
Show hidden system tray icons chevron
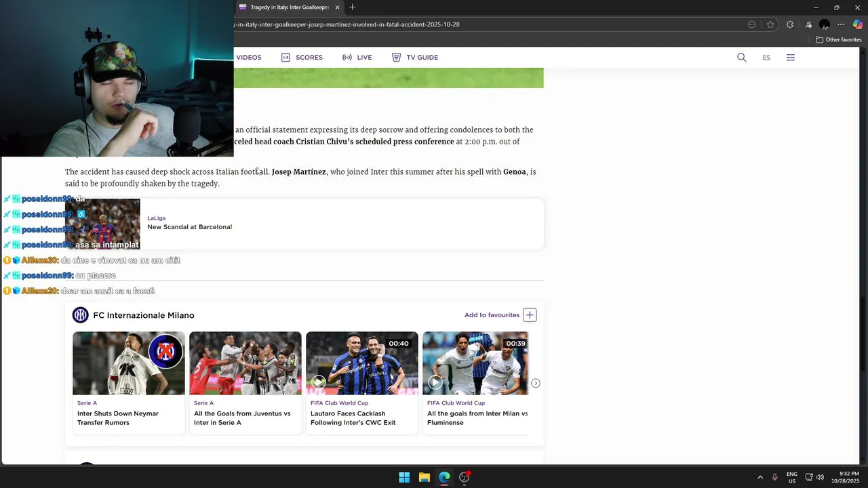(760, 477)
